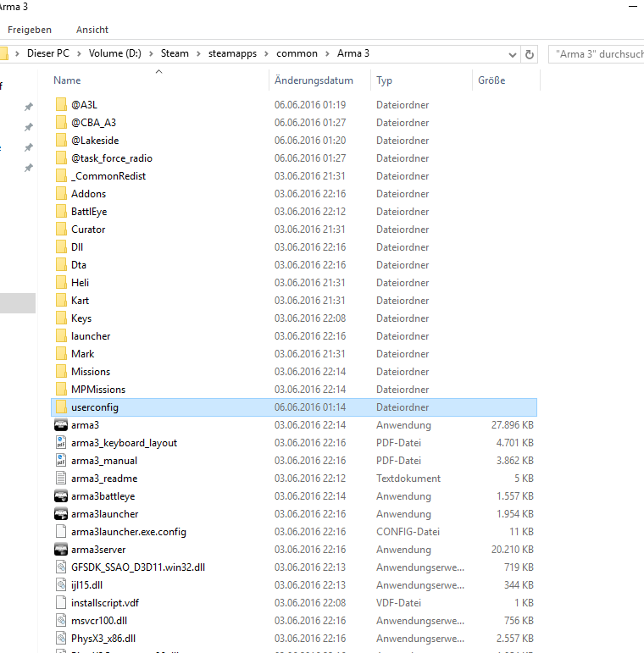Select the arma3battleye application icon
644x653 pixels.
pyautogui.click(x=60, y=496)
